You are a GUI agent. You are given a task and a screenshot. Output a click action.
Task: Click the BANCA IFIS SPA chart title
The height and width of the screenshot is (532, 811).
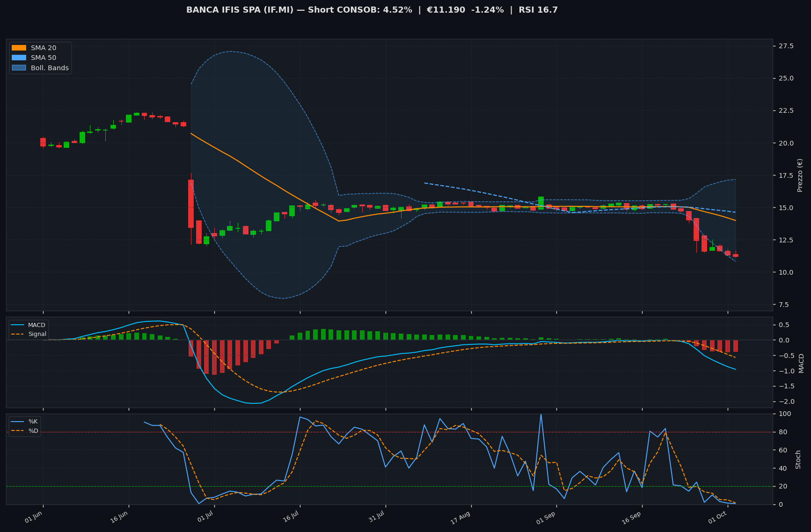coord(372,10)
